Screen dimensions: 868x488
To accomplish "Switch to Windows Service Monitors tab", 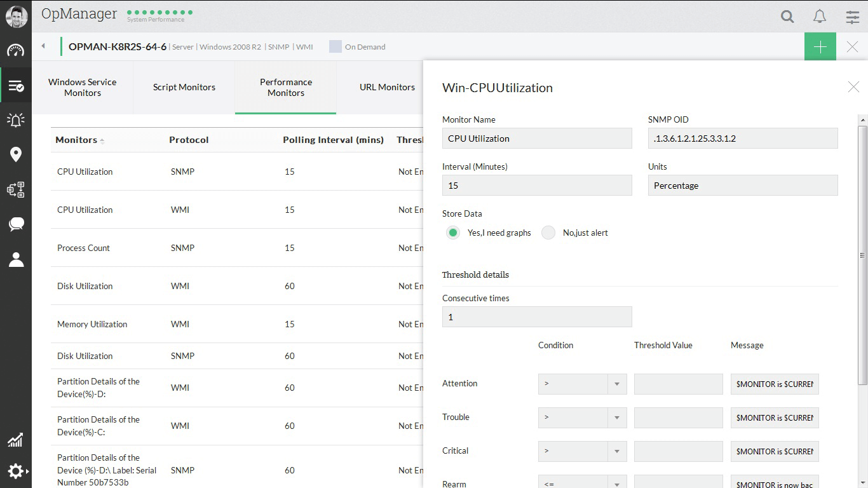I will [x=83, y=88].
